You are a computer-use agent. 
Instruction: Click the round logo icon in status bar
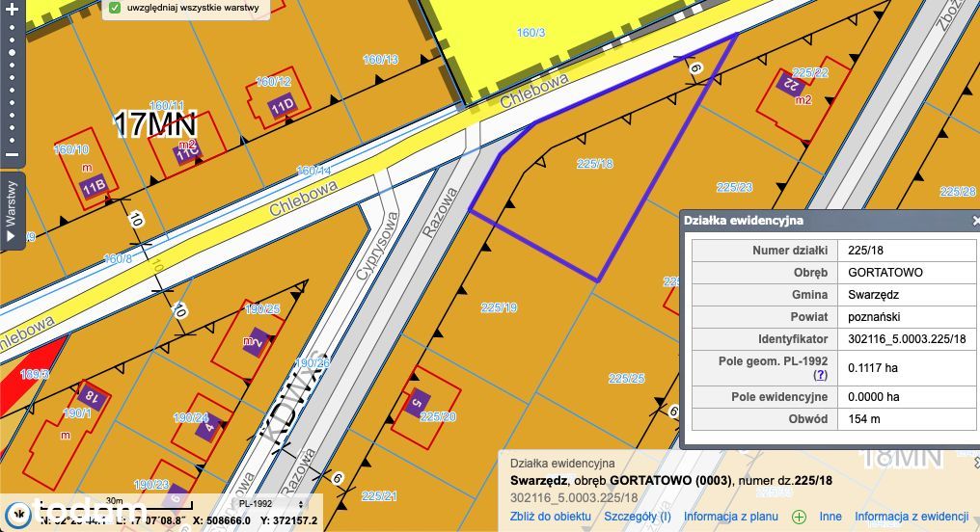pos(20,514)
